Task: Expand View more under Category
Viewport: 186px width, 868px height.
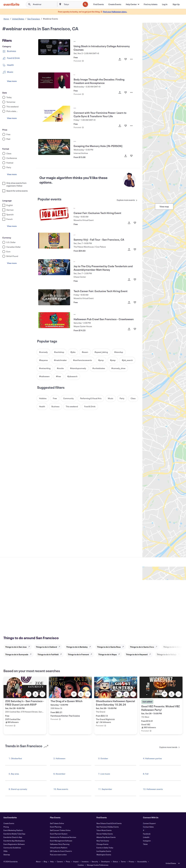Action: 12,81
